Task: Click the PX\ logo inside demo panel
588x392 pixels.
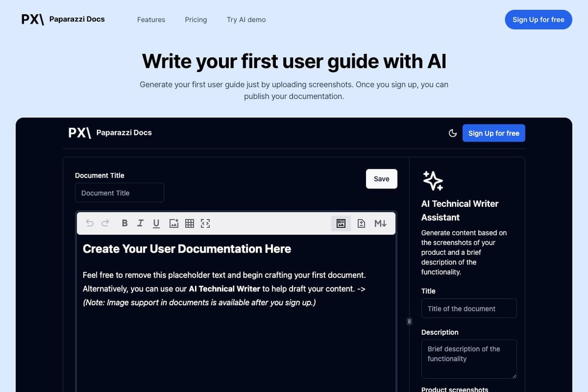Action: [x=80, y=132]
